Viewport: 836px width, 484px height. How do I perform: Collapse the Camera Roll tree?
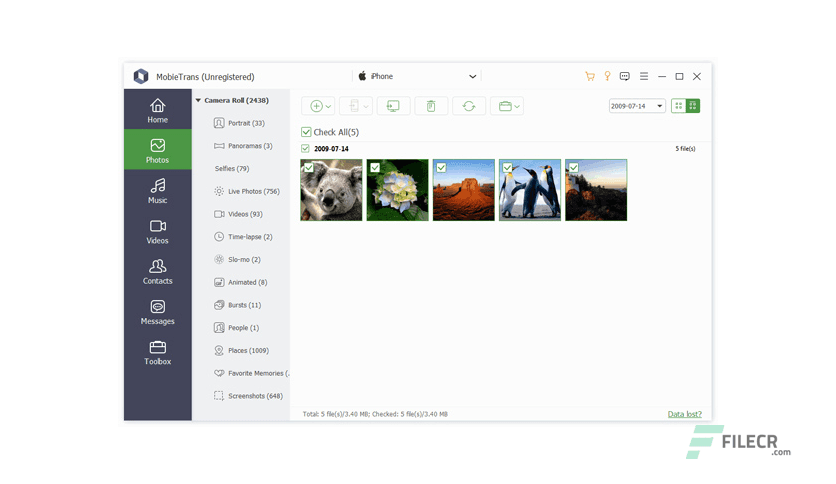(198, 100)
